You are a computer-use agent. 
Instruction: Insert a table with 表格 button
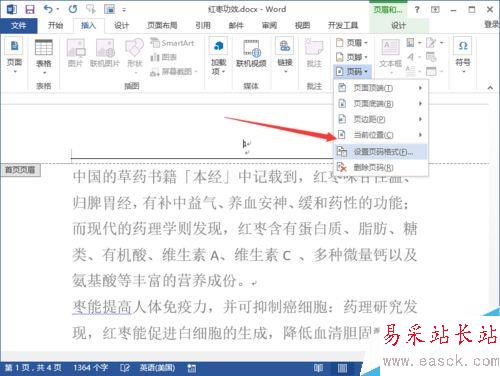pos(44,57)
